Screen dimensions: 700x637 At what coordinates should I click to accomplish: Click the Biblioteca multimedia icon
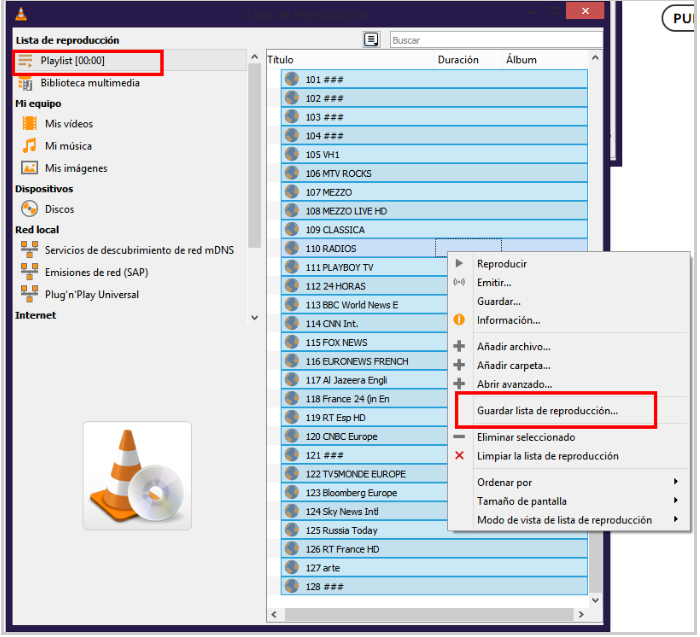25,83
